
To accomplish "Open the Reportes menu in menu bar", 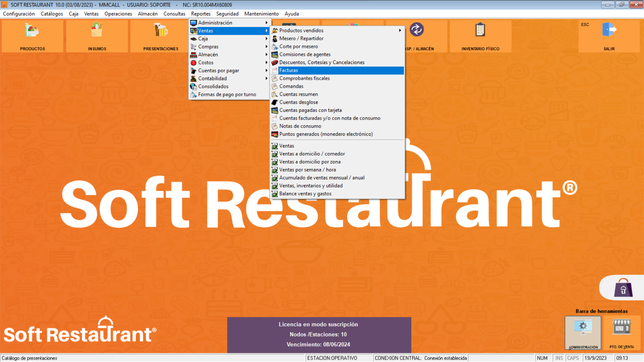I will click(201, 14).
